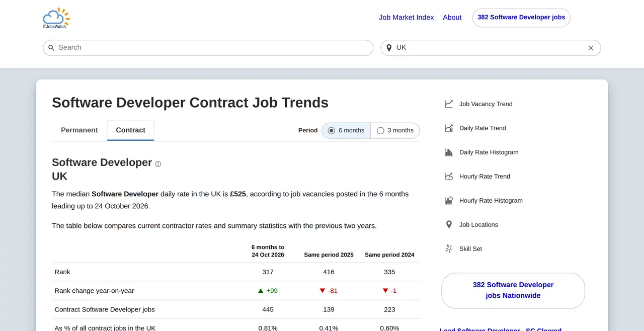Click the Same period 2025 column header

tap(329, 255)
